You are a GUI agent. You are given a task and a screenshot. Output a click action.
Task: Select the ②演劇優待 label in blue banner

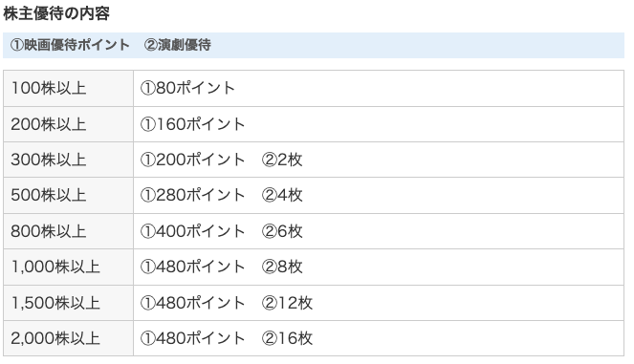pos(178,45)
